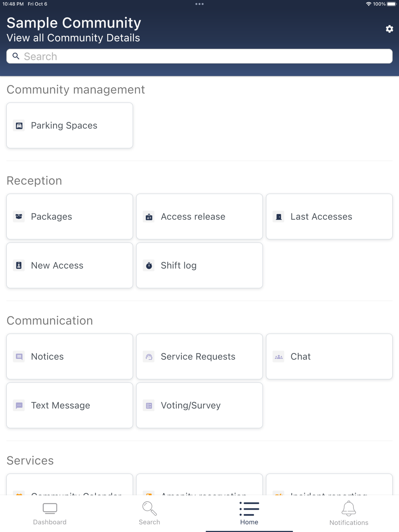Tap View all Community Details link
This screenshot has height=532, width=399.
tap(73, 38)
